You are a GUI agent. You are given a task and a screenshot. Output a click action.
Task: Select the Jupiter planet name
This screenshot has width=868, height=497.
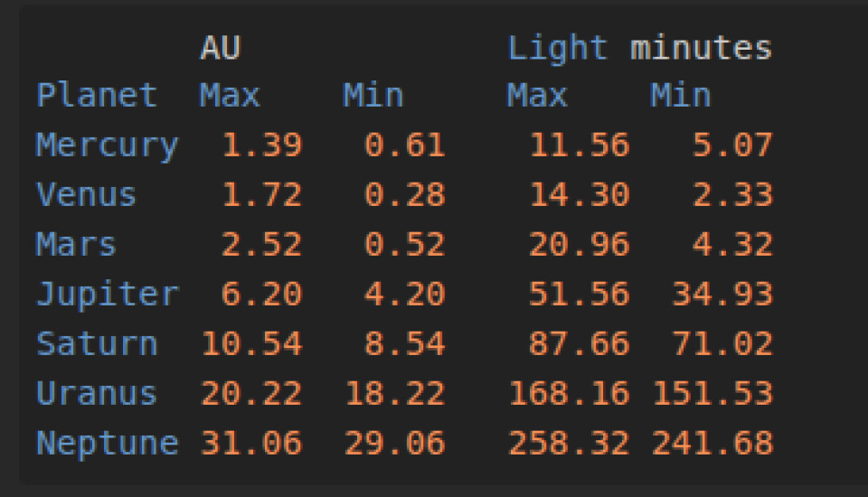pyautogui.click(x=107, y=295)
